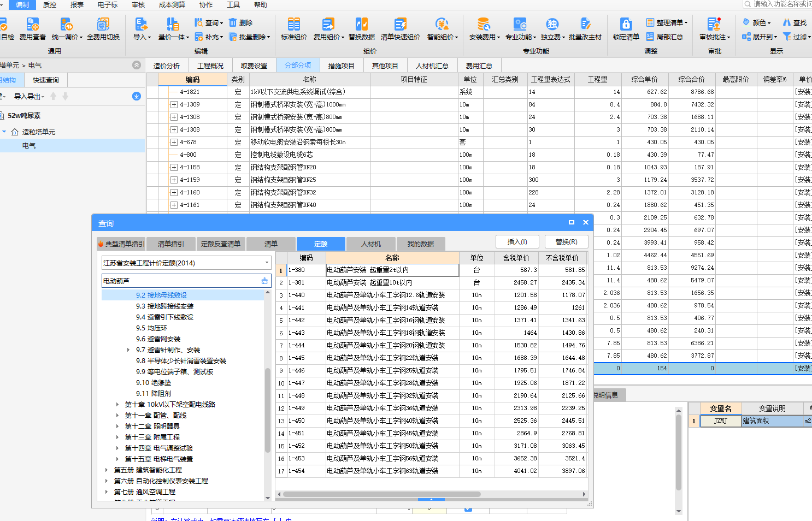Open 清单快速组价 tool

(401, 29)
